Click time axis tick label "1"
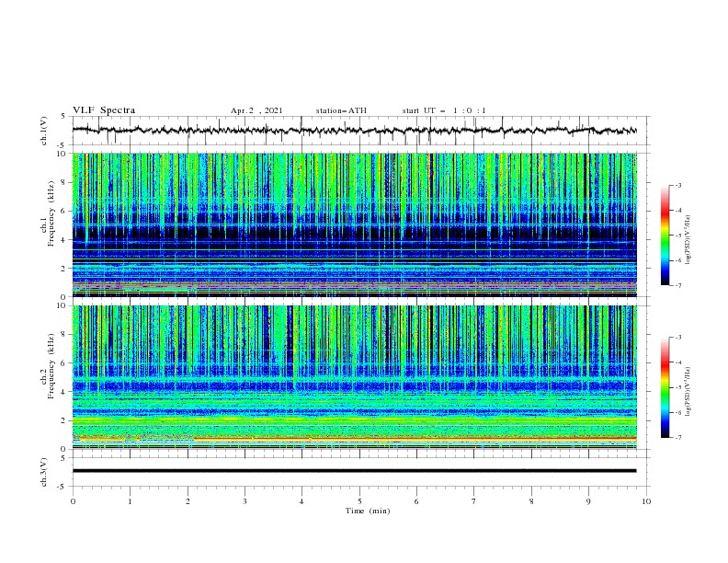This screenshot has width=728, height=563. [x=130, y=501]
